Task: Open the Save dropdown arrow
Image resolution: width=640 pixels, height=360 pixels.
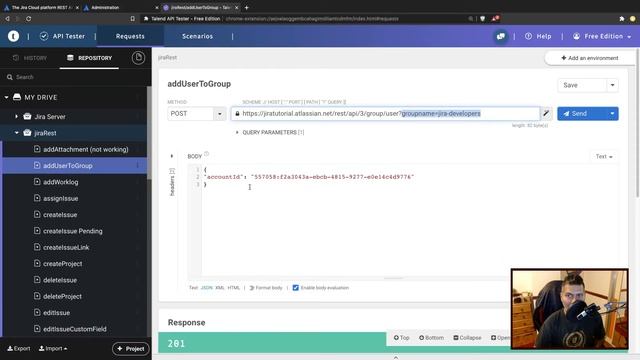Action: [612, 85]
